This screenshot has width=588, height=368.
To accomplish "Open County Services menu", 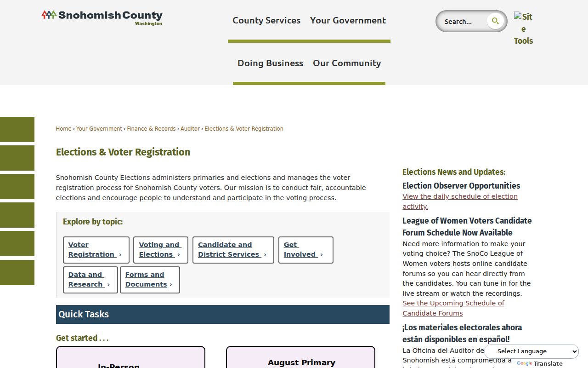I will [x=266, y=20].
